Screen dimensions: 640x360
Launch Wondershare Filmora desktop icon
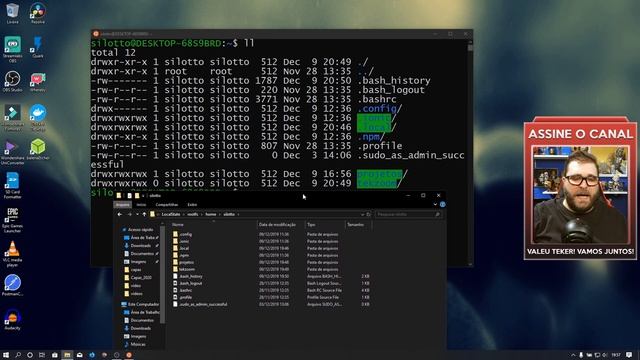click(12, 118)
